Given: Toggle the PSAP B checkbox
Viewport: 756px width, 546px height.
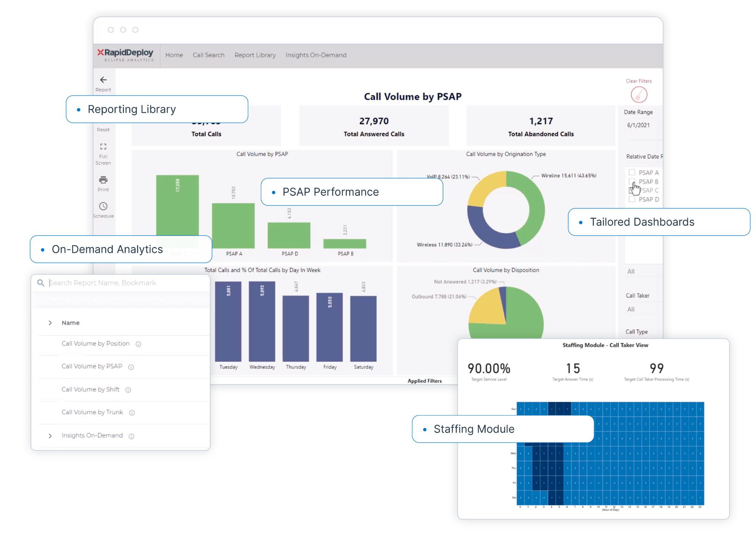Looking at the screenshot, I should [x=632, y=181].
